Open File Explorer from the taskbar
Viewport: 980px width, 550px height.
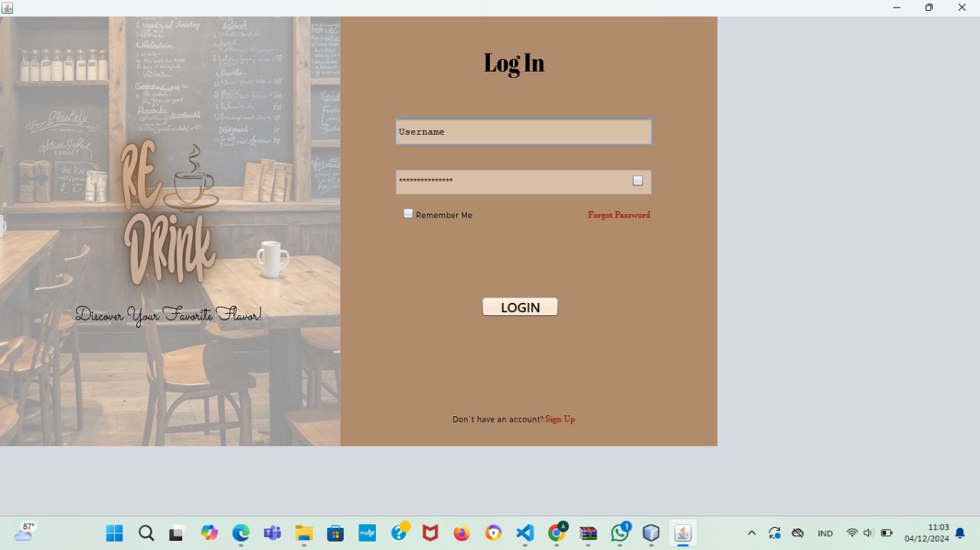pyautogui.click(x=304, y=533)
